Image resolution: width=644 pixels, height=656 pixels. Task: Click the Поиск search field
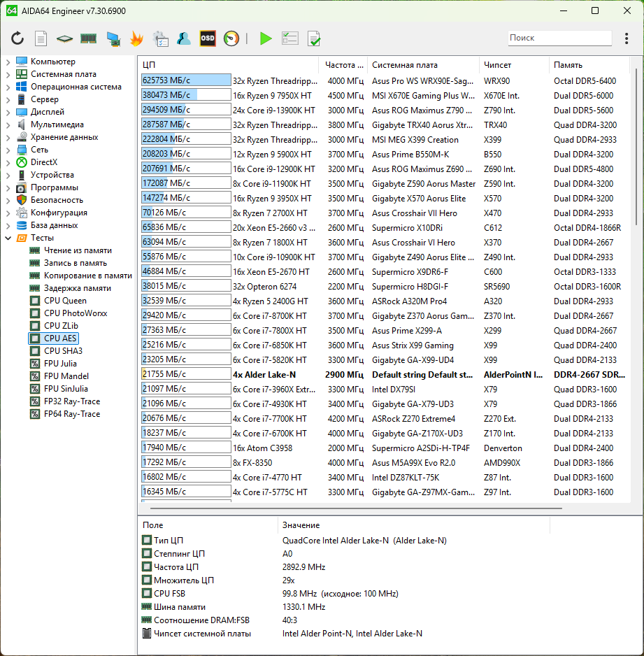[559, 38]
